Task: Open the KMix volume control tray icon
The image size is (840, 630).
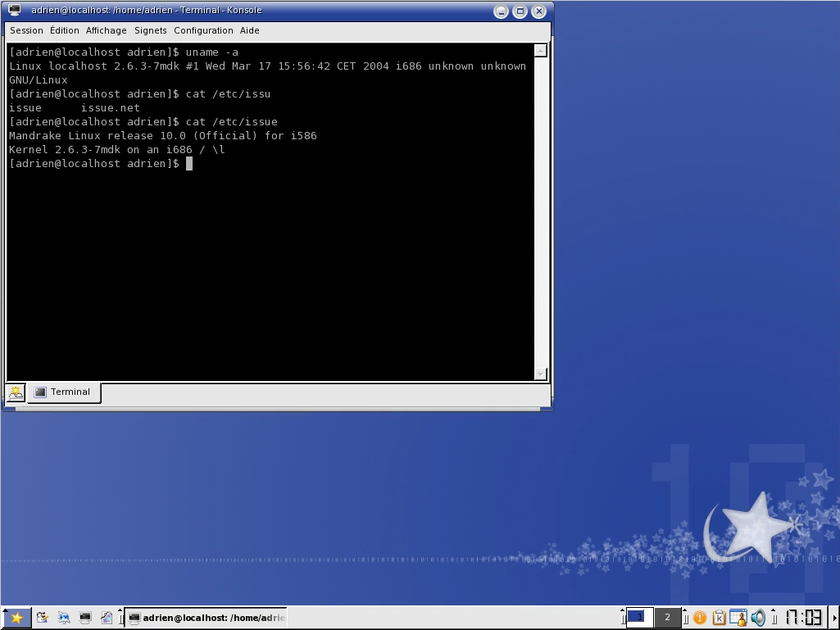Action: click(758, 617)
